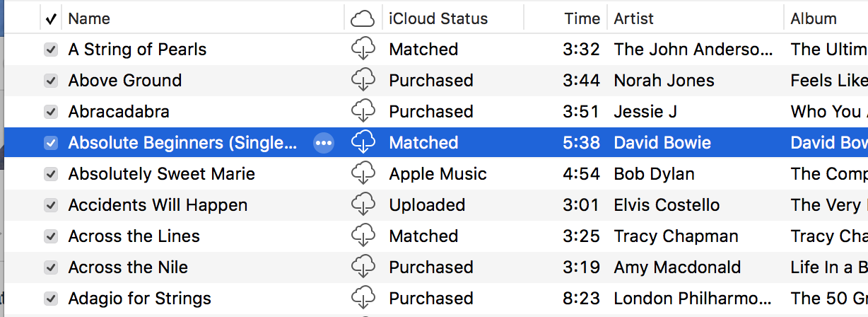Image resolution: width=868 pixels, height=317 pixels.
Task: Click the checkmark column header
Action: pos(51,18)
